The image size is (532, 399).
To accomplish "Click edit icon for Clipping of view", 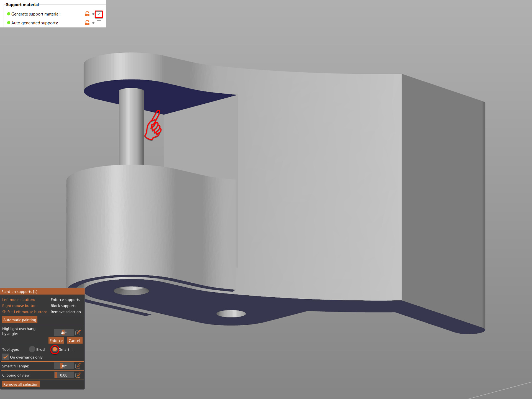I will (x=78, y=375).
